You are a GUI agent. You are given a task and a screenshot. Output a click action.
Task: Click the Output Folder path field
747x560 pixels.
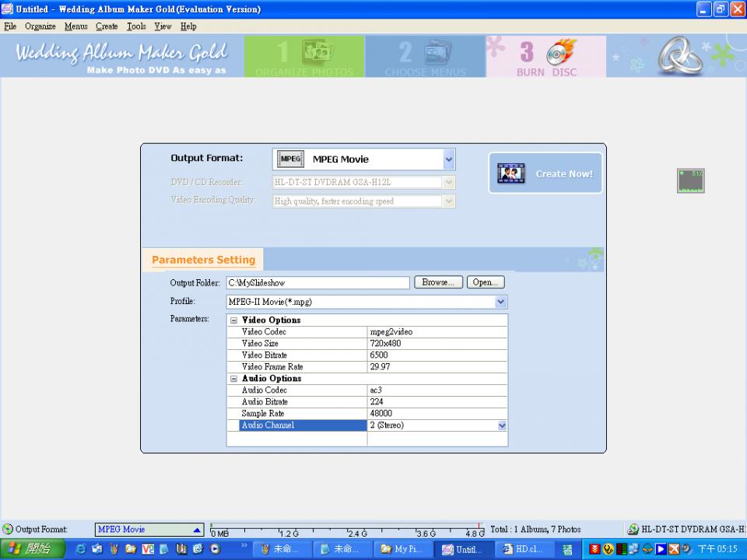click(x=317, y=283)
